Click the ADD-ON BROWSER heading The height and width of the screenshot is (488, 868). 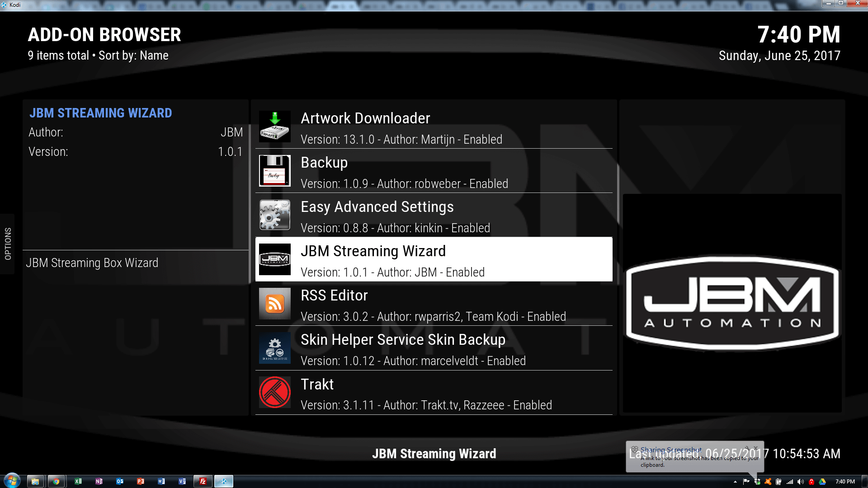[104, 35]
